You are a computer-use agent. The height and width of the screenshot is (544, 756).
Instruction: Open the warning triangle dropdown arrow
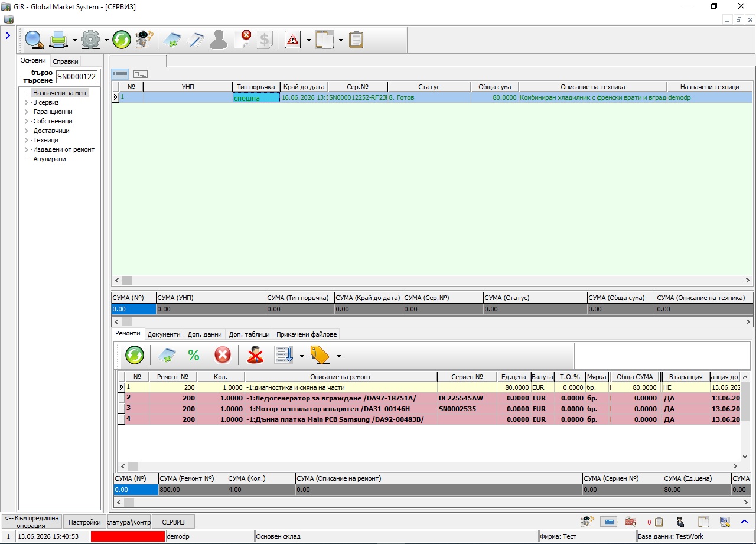coord(309,40)
